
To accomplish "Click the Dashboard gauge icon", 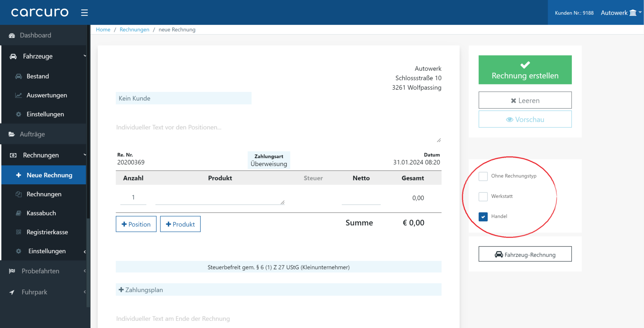I will 12,36.
